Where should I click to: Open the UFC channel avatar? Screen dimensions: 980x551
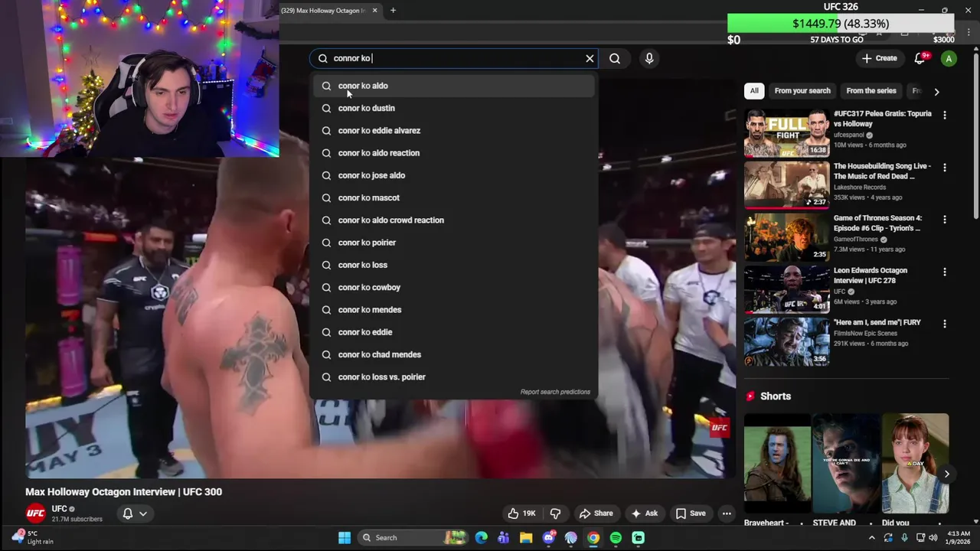tap(35, 514)
